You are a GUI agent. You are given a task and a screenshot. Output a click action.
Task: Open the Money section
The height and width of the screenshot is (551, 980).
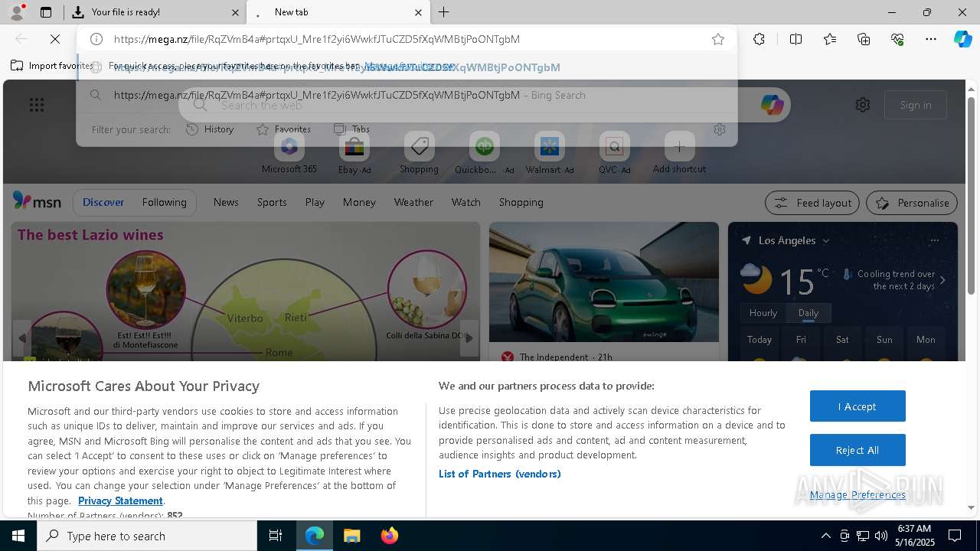click(x=359, y=202)
